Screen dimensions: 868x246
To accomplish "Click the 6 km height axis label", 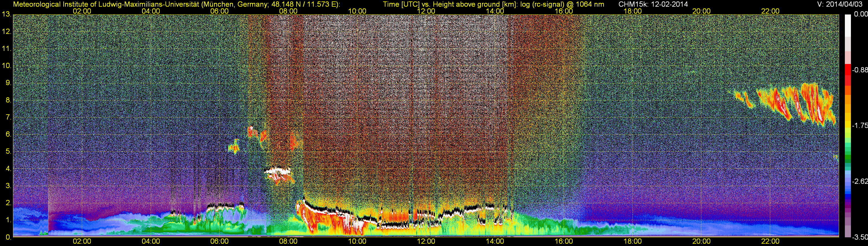I will point(8,135).
